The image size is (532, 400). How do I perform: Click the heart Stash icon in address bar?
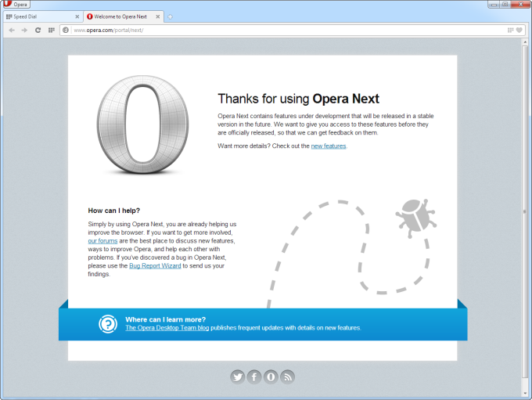point(519,31)
